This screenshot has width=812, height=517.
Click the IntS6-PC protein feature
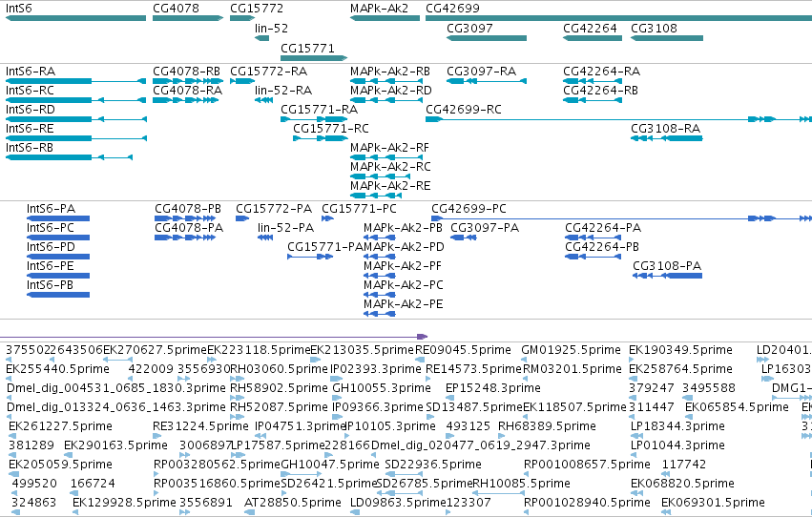point(58,238)
